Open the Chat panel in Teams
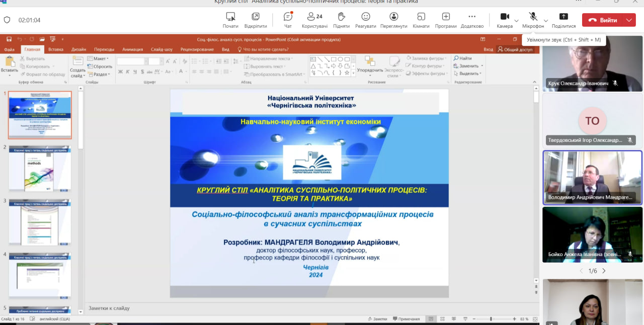 [288, 20]
